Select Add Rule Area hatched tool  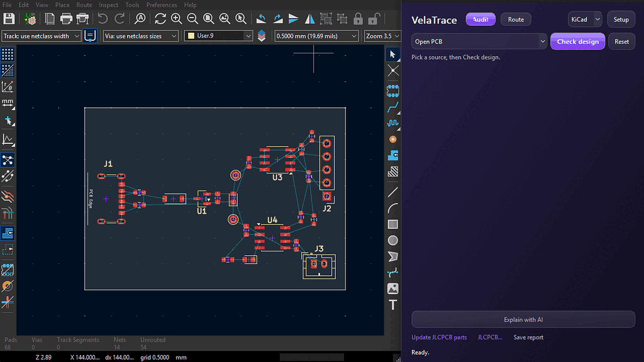[392, 172]
